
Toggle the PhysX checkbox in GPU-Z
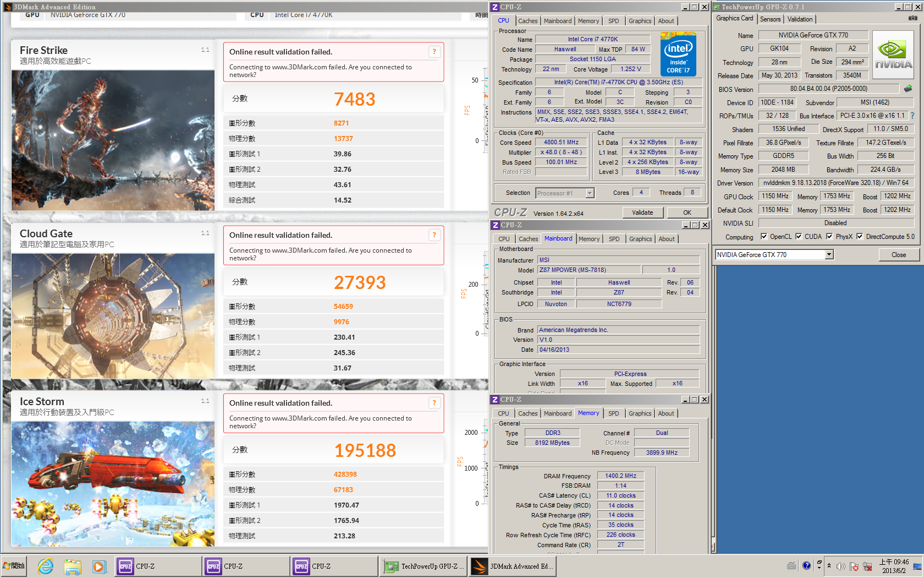tap(829, 236)
